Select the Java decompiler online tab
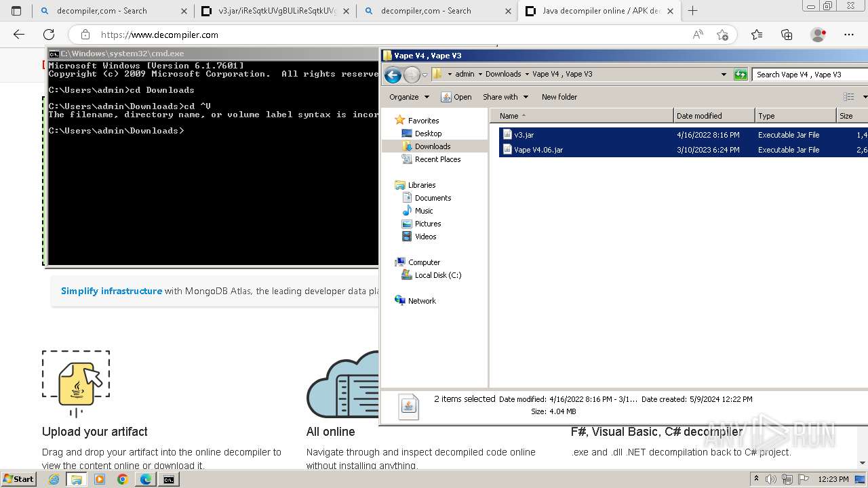This screenshot has width=868, height=488. point(598,11)
